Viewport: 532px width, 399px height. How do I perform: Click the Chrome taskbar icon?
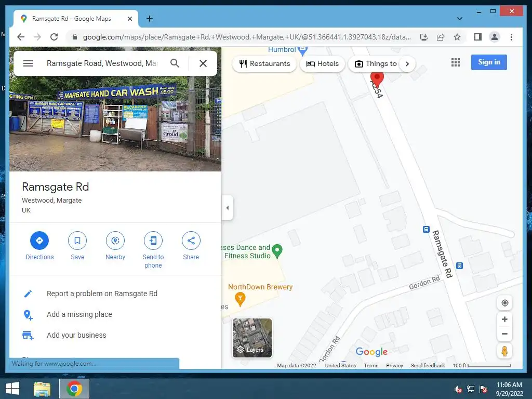pyautogui.click(x=74, y=389)
